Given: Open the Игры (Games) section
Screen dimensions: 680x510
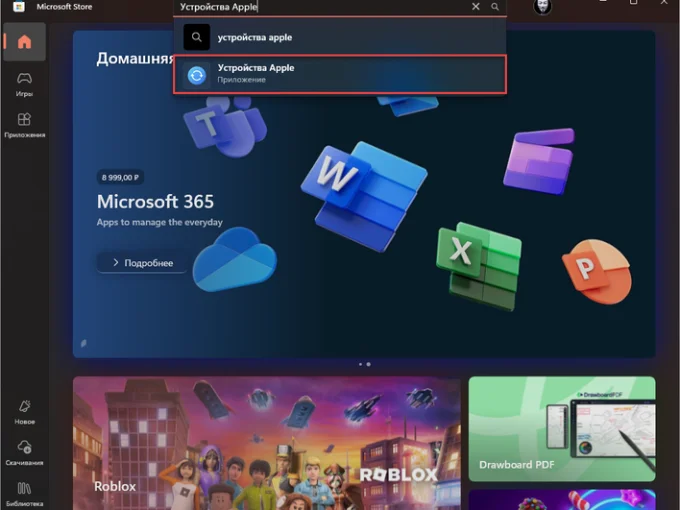Looking at the screenshot, I should pos(24,85).
